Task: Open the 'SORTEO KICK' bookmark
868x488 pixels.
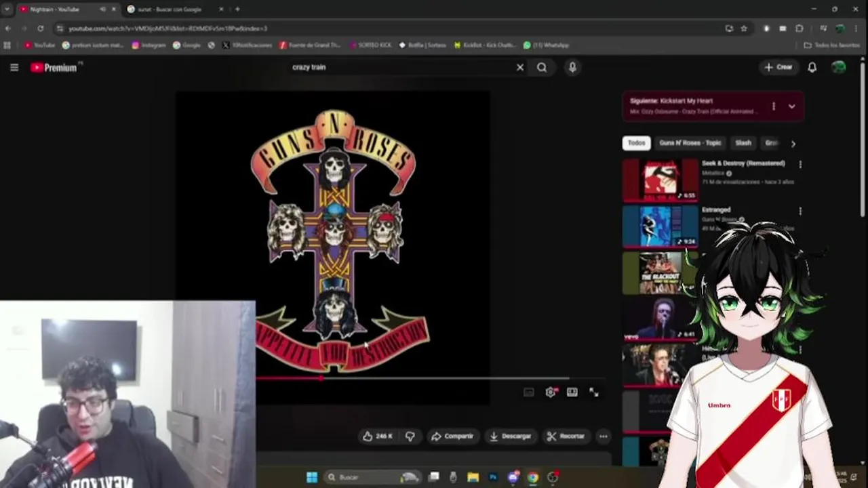Action: pos(371,45)
